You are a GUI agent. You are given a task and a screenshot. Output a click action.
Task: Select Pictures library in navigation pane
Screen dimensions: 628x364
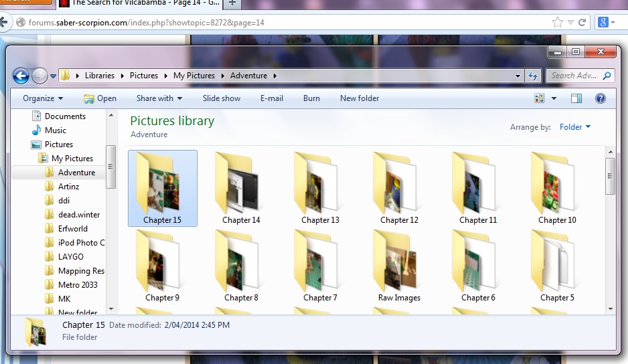click(x=52, y=144)
